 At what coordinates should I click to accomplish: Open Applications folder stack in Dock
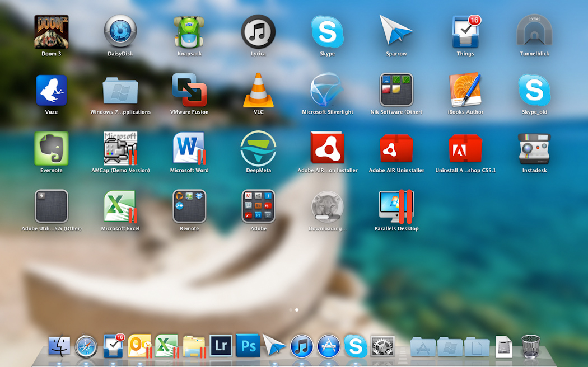(423, 346)
